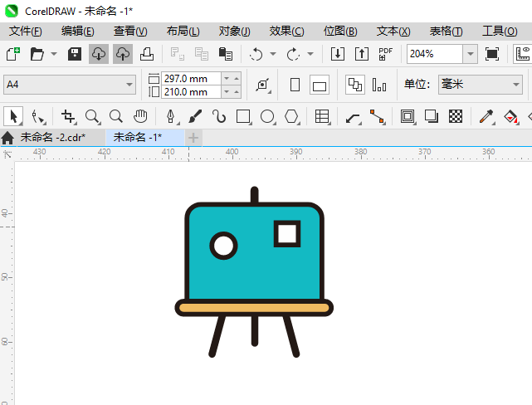
Task: Undo the last action
Action: pyautogui.click(x=256, y=54)
